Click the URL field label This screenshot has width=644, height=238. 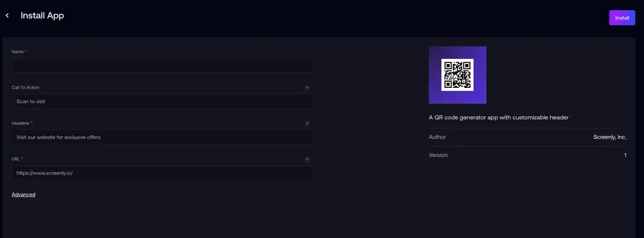(17, 159)
